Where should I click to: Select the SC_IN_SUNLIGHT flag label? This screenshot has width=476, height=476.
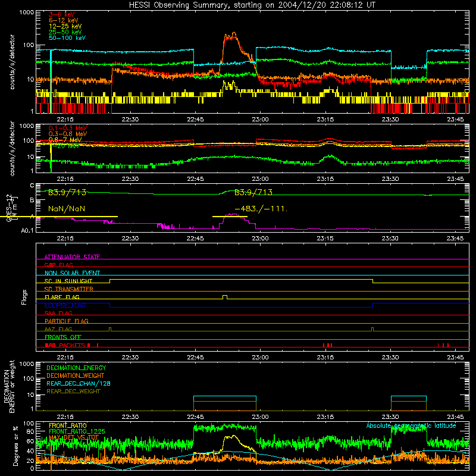coord(68,281)
